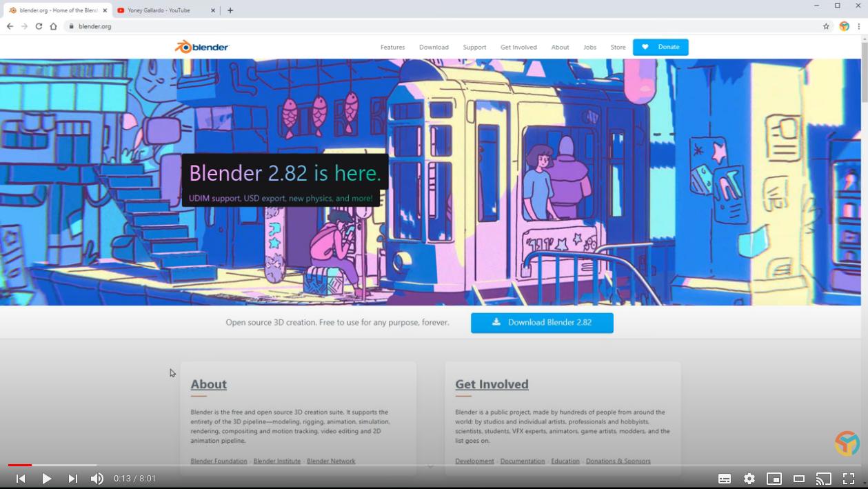
Task: Follow the Education link
Action: (x=565, y=461)
